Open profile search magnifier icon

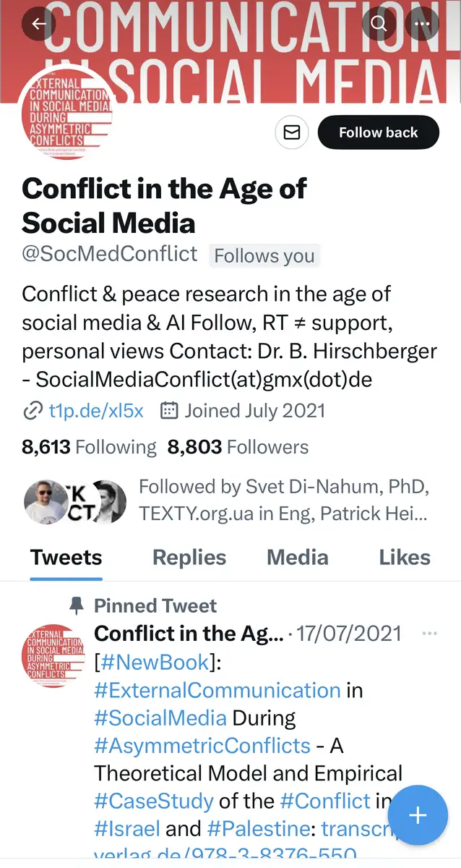(x=379, y=24)
